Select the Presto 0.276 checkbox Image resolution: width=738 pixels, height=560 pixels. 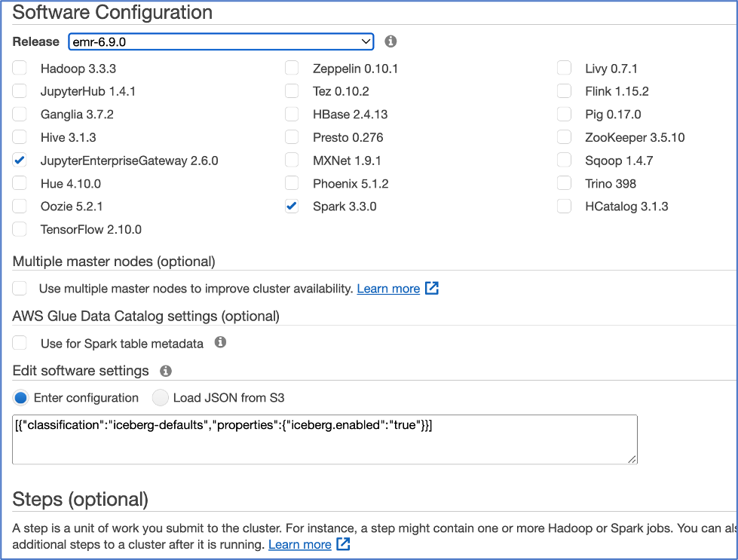coord(292,137)
